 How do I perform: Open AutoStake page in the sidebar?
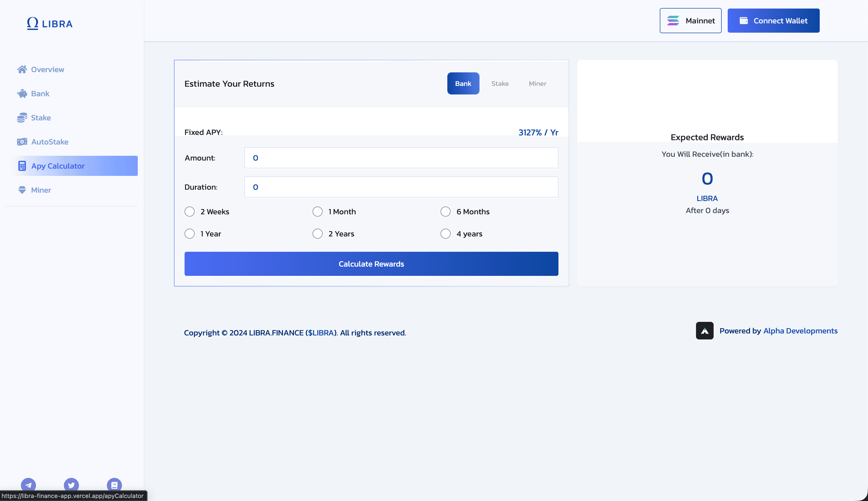point(50,142)
